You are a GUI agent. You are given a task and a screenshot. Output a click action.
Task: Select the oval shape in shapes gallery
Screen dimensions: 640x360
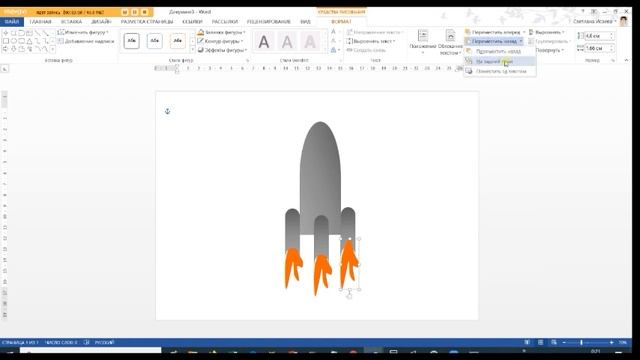point(14,41)
